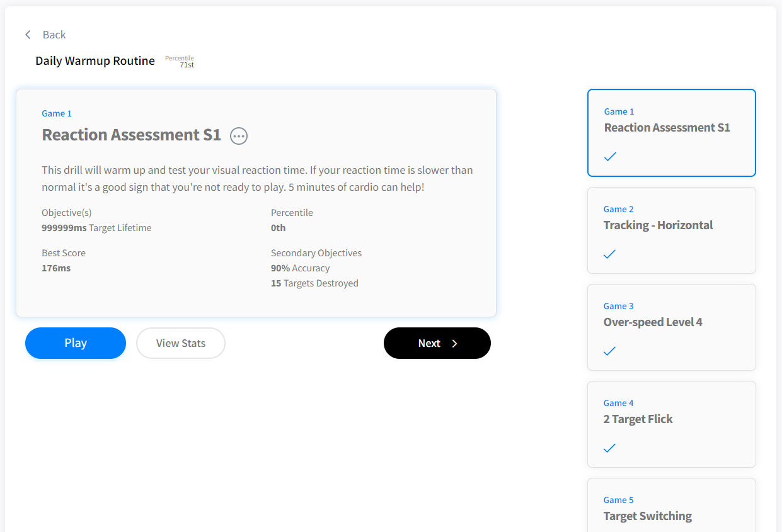Go back using the Back link
Image resolution: width=782 pixels, height=532 pixels.
coord(54,35)
